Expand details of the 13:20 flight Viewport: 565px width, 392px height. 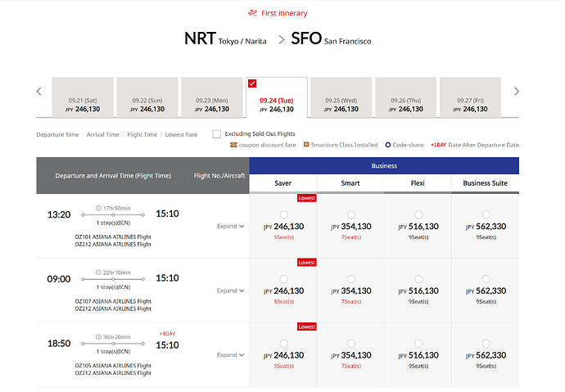tap(231, 226)
